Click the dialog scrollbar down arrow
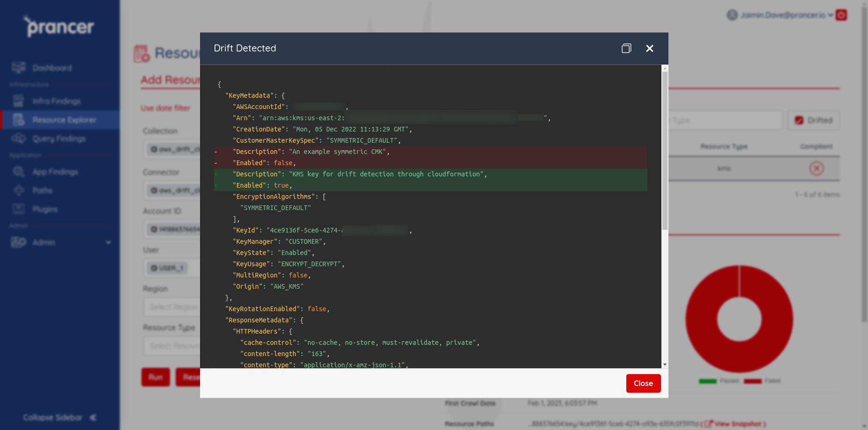This screenshot has width=868, height=430. coord(665,364)
